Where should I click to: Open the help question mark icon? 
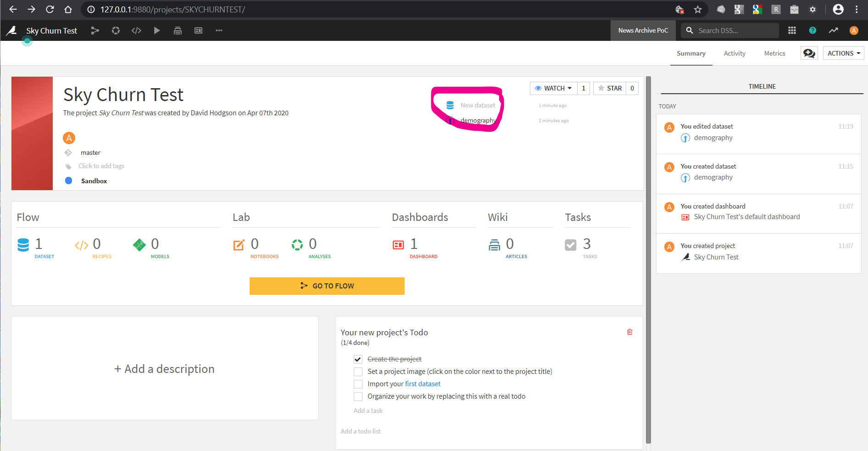pyautogui.click(x=812, y=30)
